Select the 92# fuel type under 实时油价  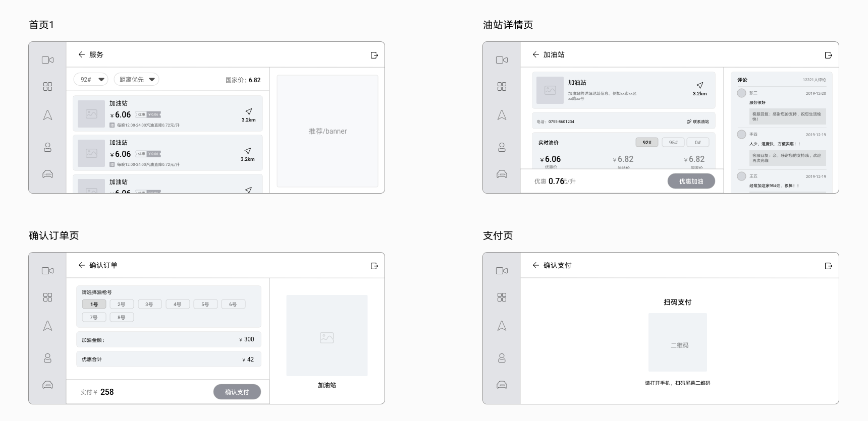647,143
